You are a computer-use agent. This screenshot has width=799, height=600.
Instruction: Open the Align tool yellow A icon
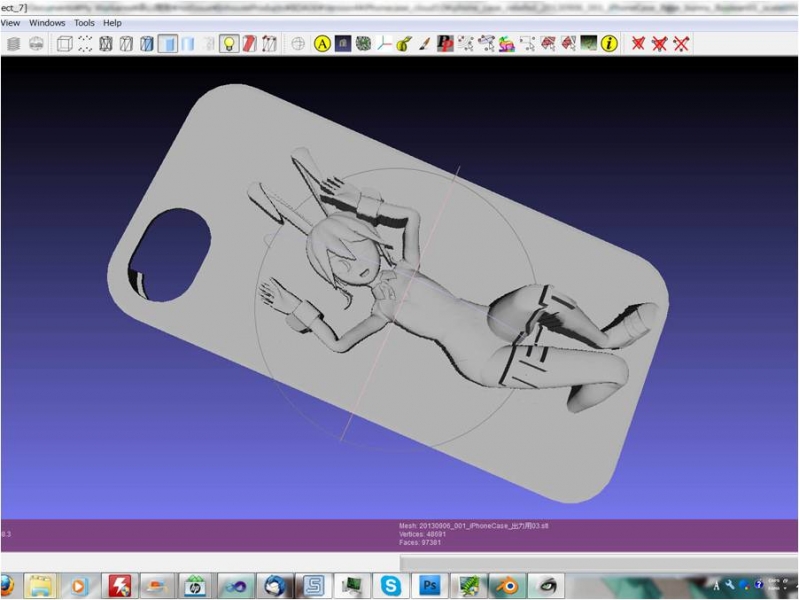point(322,44)
